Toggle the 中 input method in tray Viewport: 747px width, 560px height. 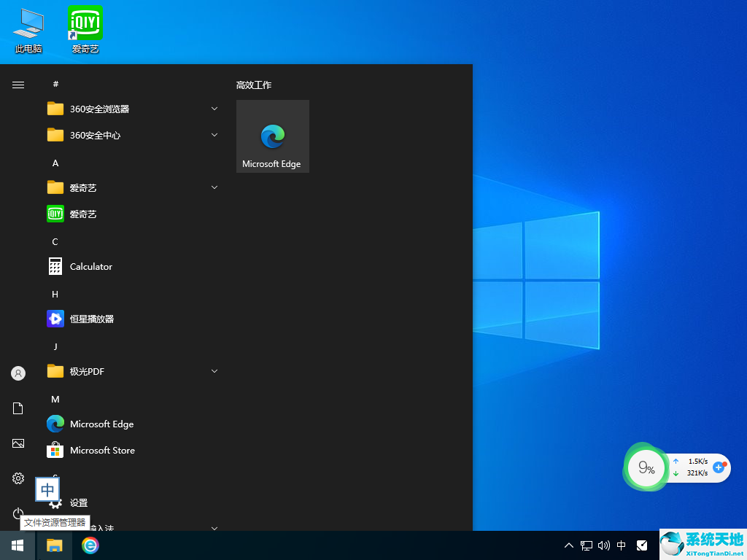click(x=622, y=545)
